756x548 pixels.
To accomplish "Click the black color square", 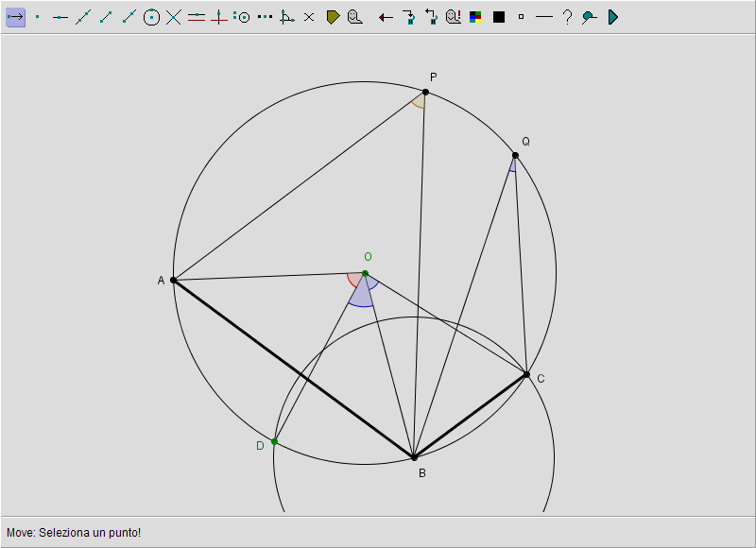I will pos(499,17).
